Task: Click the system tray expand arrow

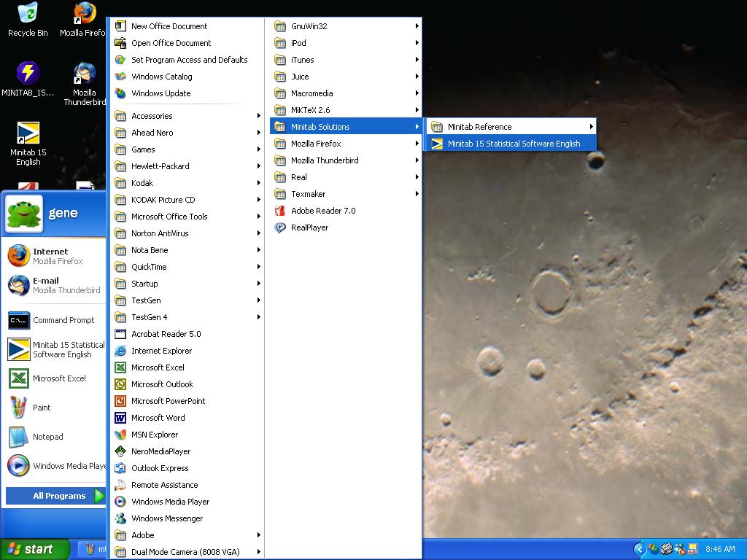Action: click(640, 549)
